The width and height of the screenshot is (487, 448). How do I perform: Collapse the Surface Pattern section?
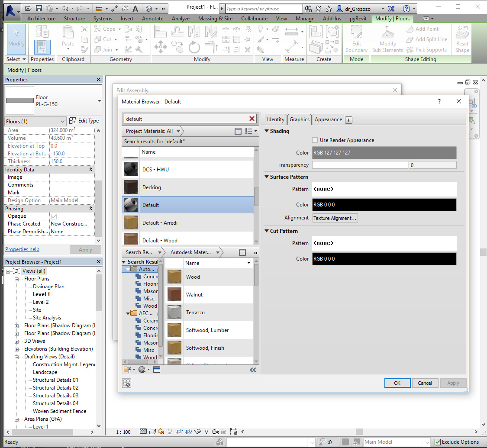(267, 177)
